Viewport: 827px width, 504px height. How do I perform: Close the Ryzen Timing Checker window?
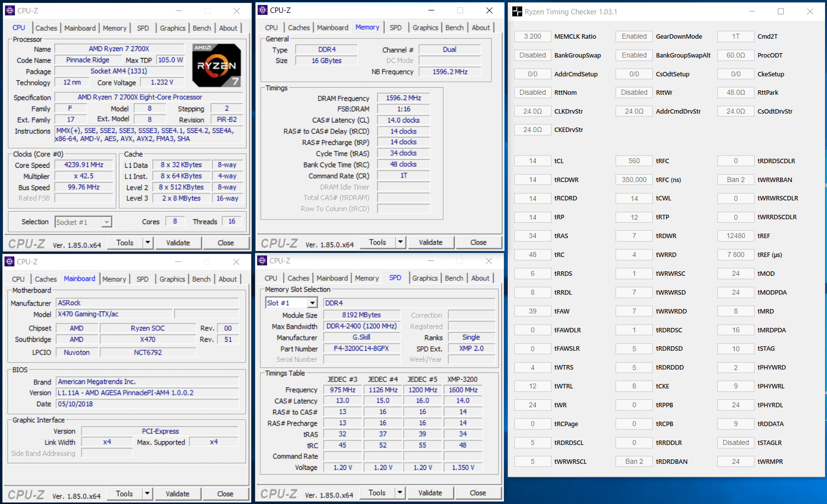pos(810,12)
